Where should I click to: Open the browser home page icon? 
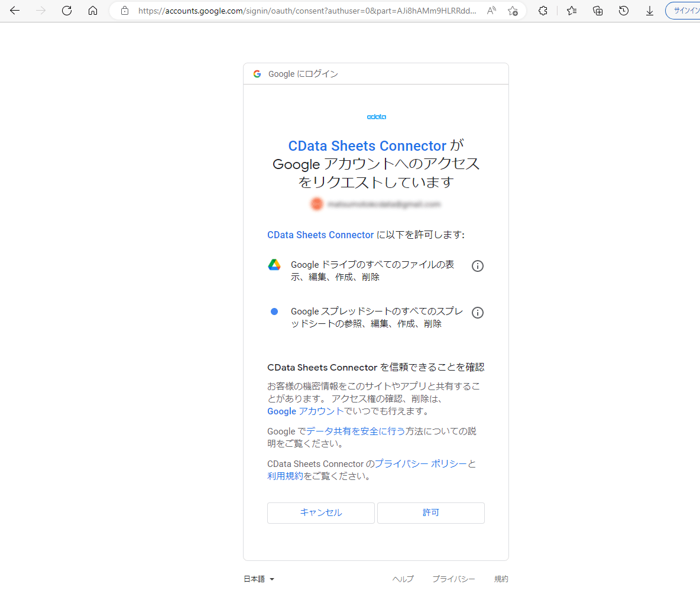click(92, 11)
